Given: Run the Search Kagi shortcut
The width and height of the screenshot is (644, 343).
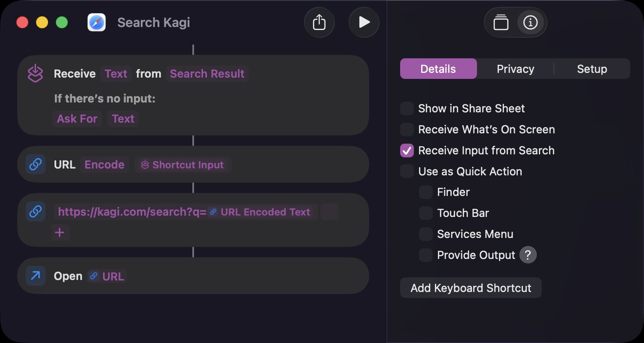Looking at the screenshot, I should (x=364, y=22).
